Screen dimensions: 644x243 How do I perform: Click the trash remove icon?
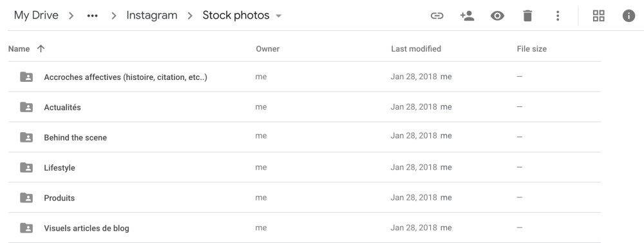click(x=527, y=16)
